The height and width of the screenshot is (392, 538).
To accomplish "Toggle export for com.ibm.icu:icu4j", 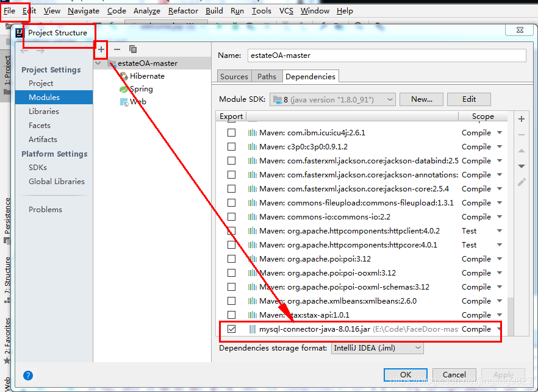I will tap(232, 133).
